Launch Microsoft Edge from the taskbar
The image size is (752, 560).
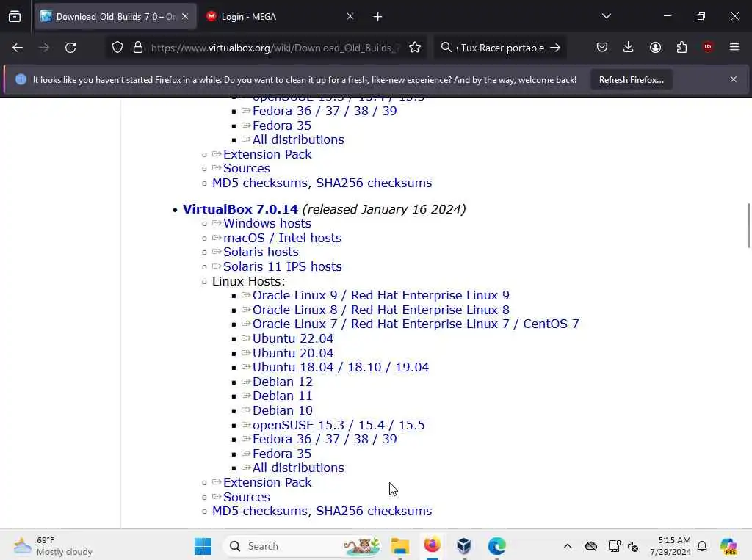tap(496, 546)
